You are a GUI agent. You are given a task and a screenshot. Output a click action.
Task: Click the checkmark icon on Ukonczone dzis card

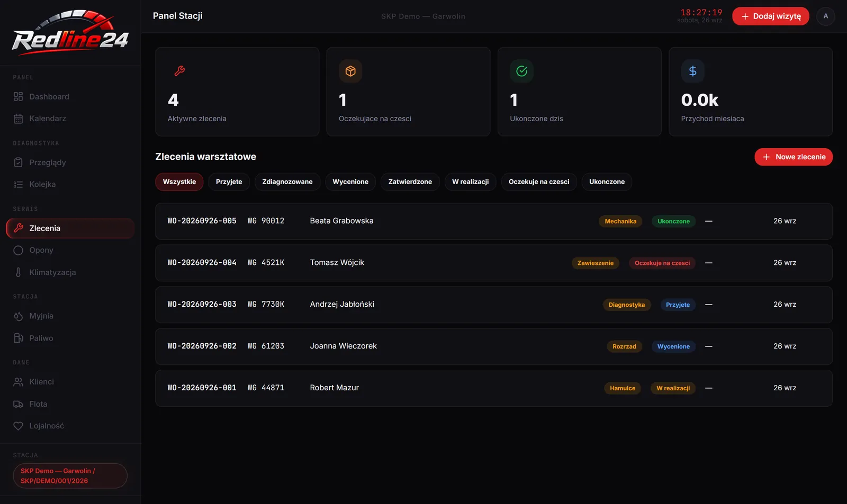click(521, 71)
